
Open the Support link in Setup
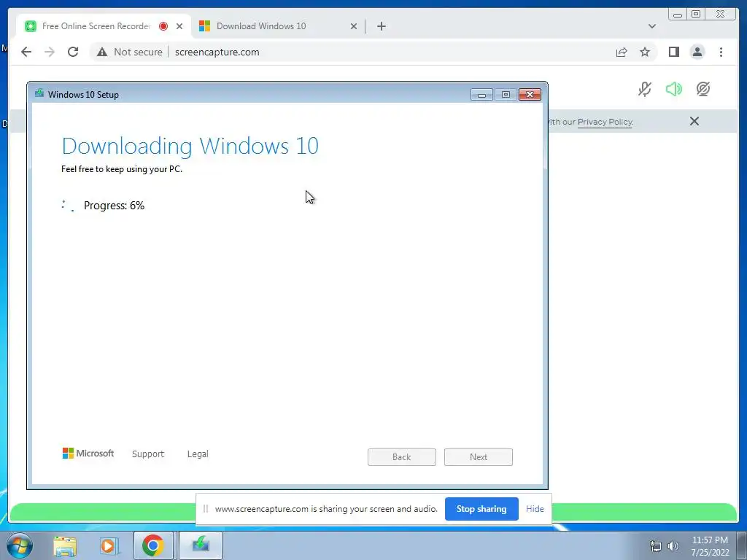147,454
